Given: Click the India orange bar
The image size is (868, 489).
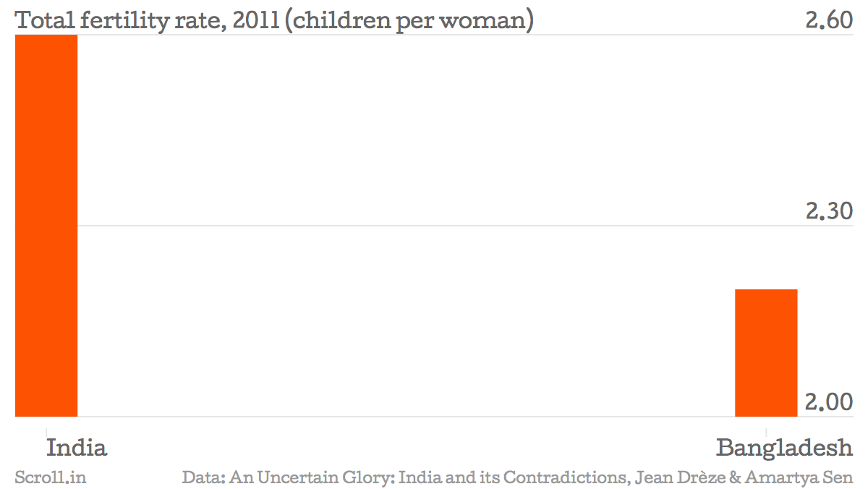Looking at the screenshot, I should (46, 226).
